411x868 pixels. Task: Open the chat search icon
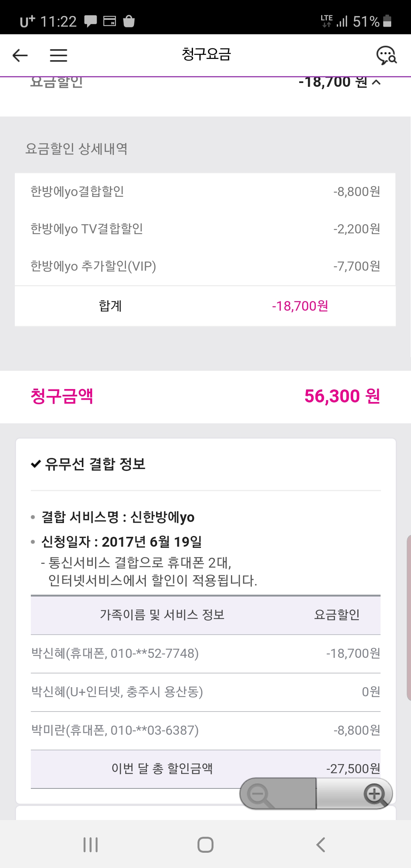[x=386, y=56]
